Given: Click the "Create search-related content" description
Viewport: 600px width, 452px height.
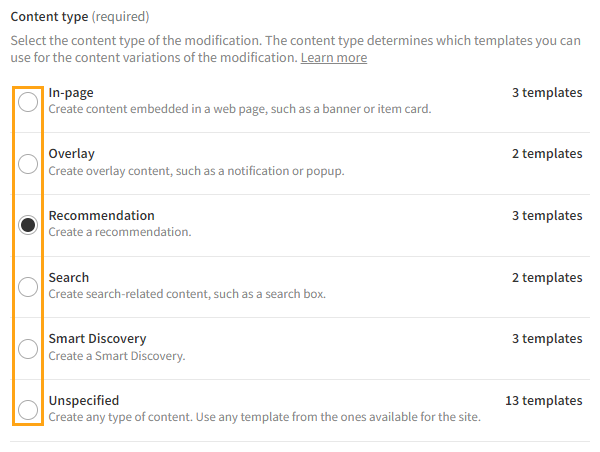Looking at the screenshot, I should point(186,294).
